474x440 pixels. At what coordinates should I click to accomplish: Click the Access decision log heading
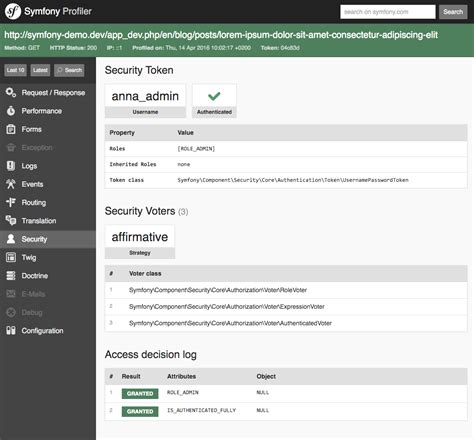tap(151, 354)
